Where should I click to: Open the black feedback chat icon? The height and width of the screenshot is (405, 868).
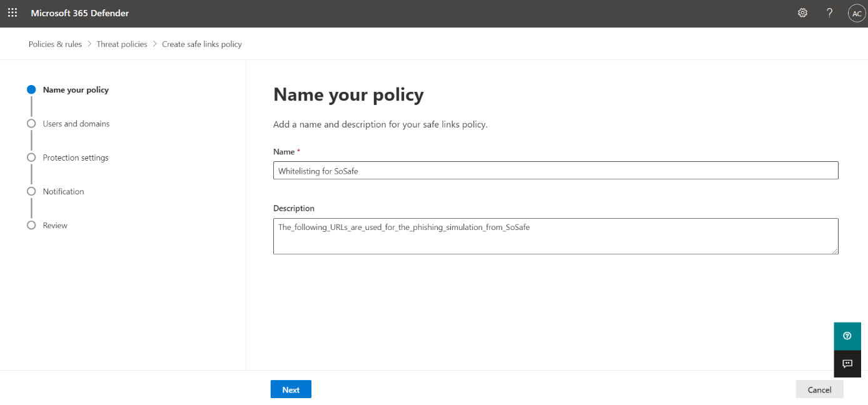(847, 364)
